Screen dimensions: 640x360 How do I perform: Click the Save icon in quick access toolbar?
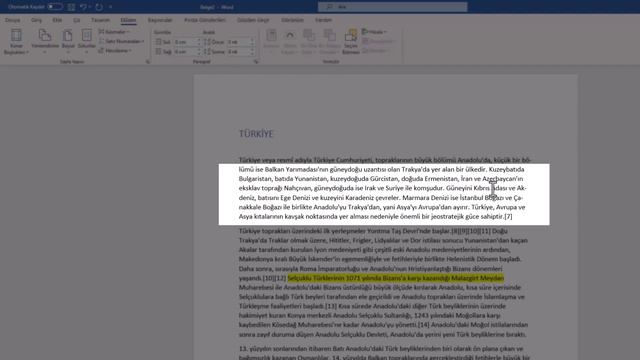click(71, 7)
